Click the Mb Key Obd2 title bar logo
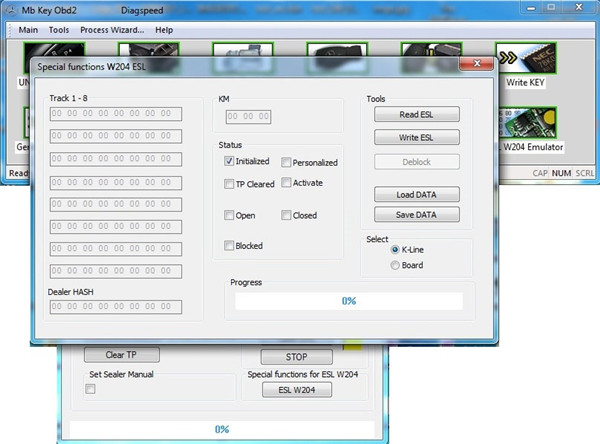The height and width of the screenshot is (444, 600). [11, 11]
